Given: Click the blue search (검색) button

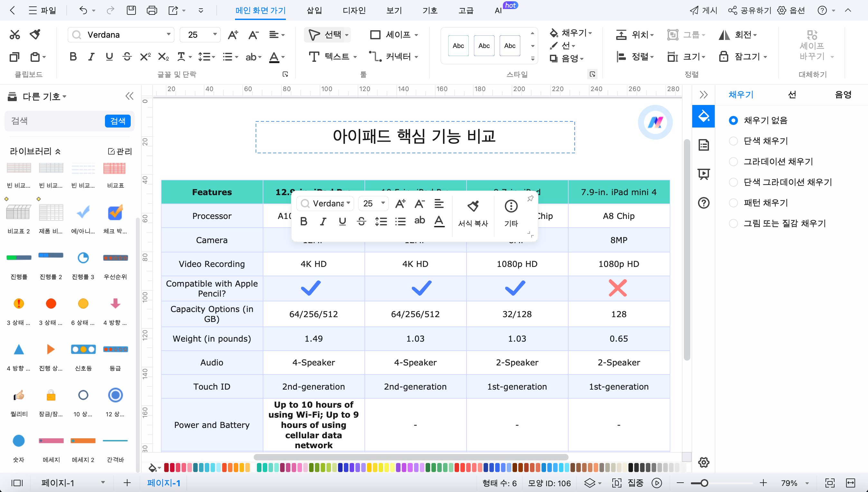Looking at the screenshot, I should point(118,121).
